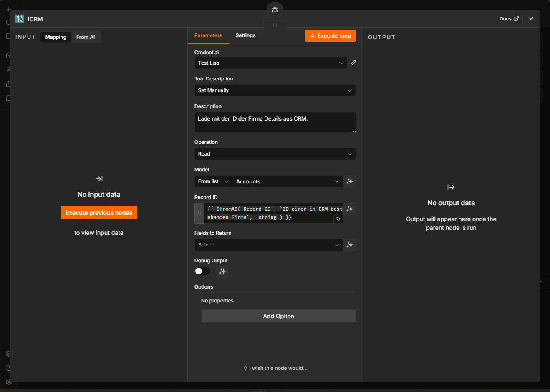Edit the Test Lisa credential with pencil icon
The height and width of the screenshot is (392, 550).
point(353,63)
